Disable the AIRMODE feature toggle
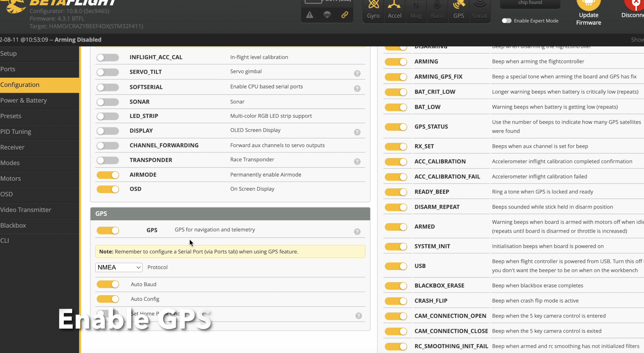This screenshot has height=353, width=644. pos(108,175)
